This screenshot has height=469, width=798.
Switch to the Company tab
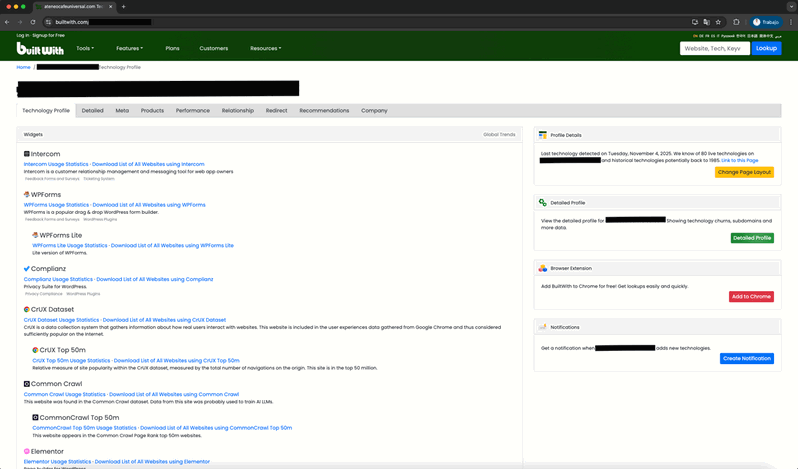(x=374, y=110)
